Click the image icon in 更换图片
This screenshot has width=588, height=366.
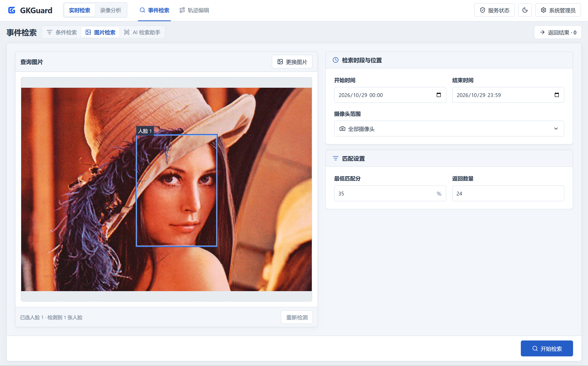[x=280, y=62]
